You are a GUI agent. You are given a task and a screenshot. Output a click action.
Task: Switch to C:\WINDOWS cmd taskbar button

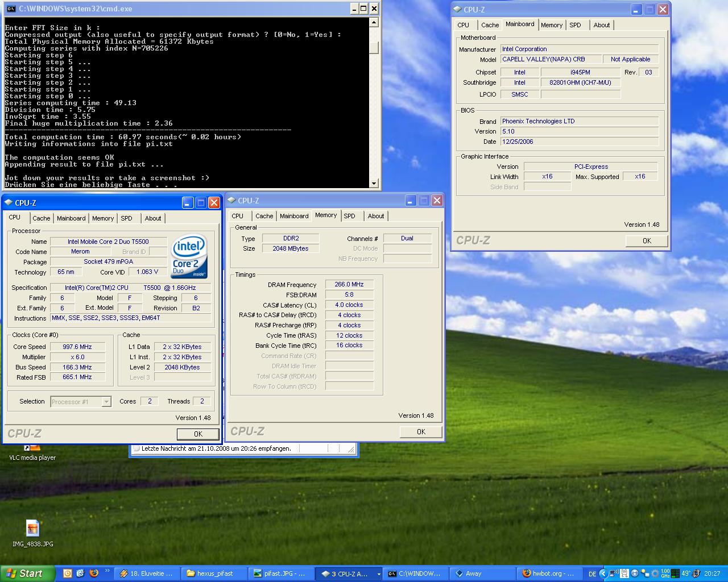[x=416, y=573]
